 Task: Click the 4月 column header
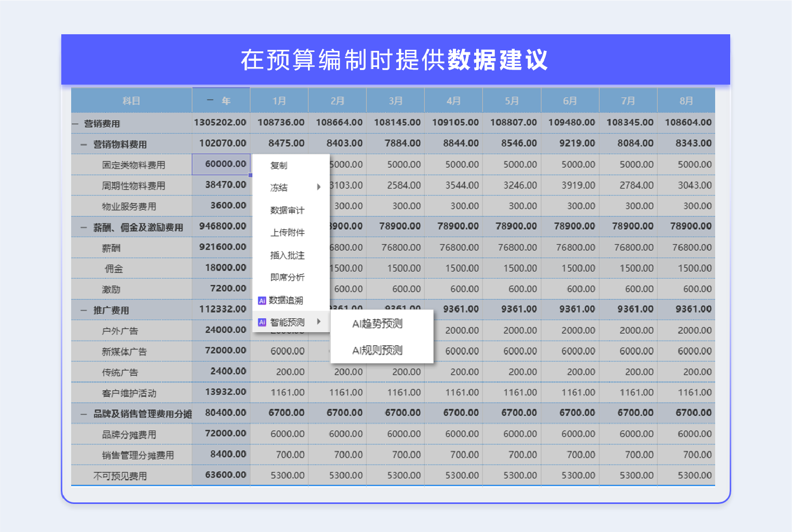point(454,101)
